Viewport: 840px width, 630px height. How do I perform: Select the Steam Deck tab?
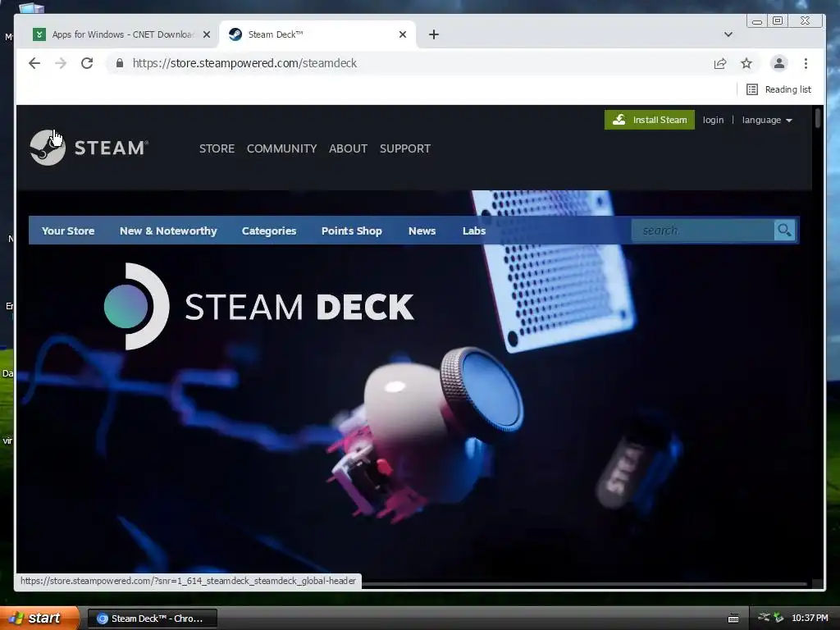[317, 34]
